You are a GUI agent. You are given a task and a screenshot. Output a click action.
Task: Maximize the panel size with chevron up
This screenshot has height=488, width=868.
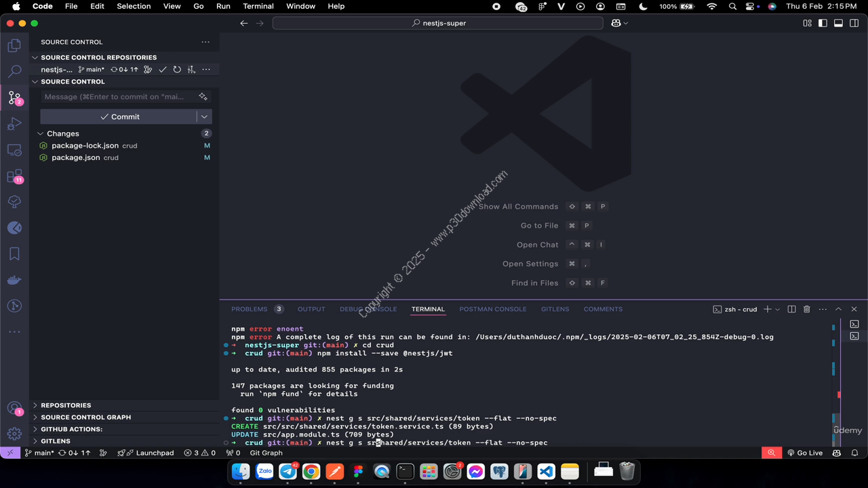(838, 309)
